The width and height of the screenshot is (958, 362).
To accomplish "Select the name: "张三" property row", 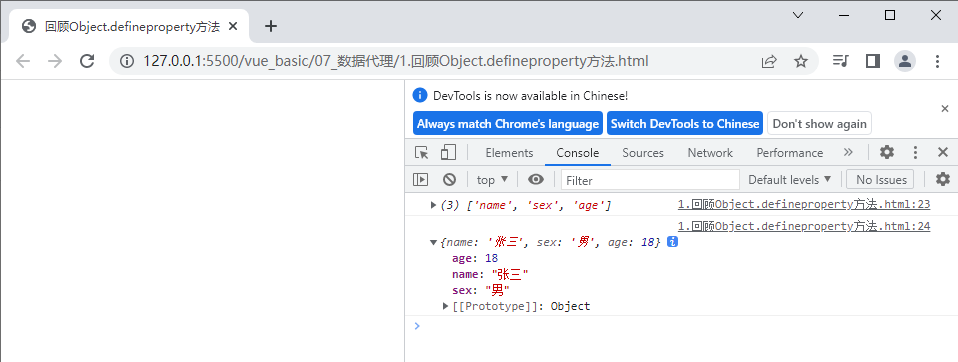I will (x=490, y=275).
